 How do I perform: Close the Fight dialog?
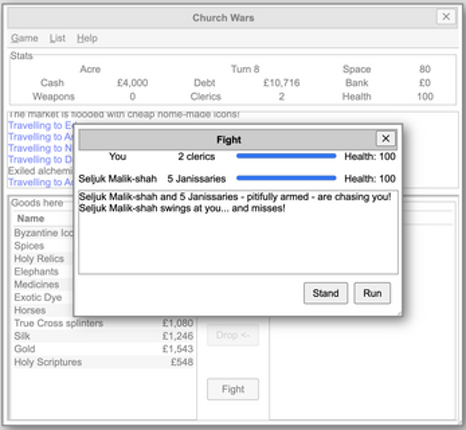(386, 138)
